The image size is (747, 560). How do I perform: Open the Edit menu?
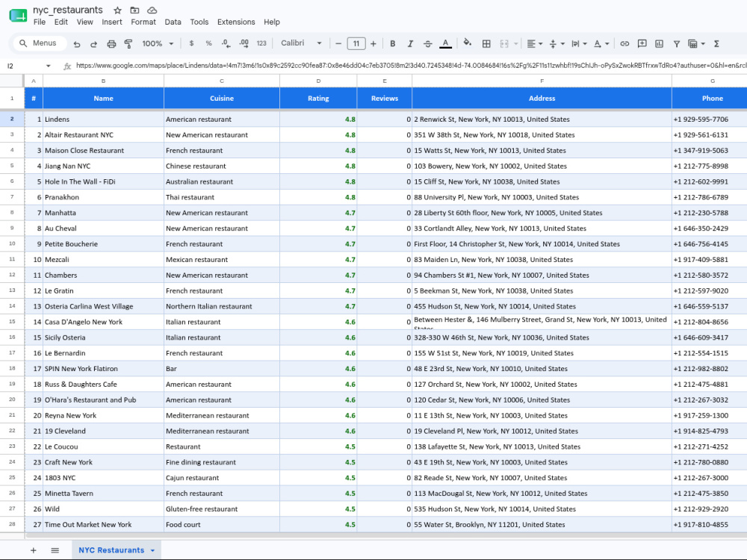pyautogui.click(x=61, y=22)
